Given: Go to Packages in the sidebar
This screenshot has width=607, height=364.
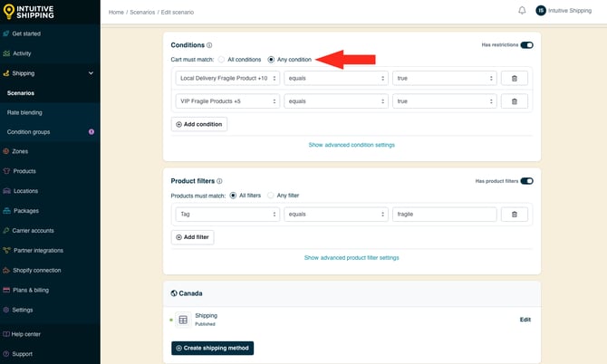Looking at the screenshot, I should [26, 211].
